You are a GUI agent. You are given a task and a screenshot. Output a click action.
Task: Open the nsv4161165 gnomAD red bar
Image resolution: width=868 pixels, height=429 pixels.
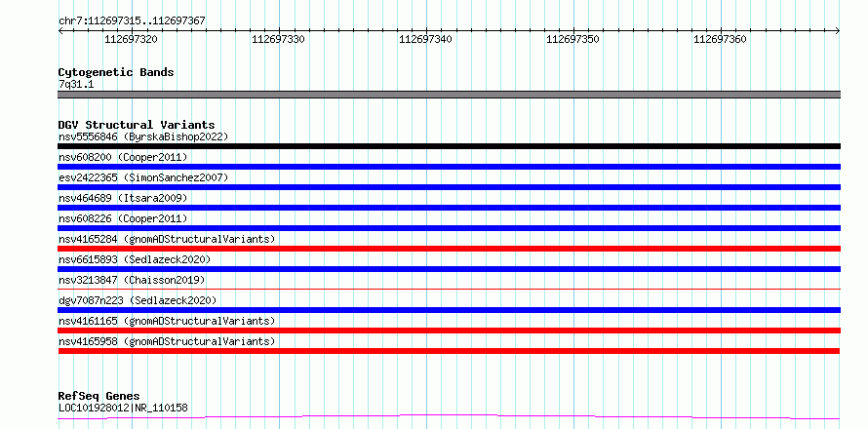449,331
